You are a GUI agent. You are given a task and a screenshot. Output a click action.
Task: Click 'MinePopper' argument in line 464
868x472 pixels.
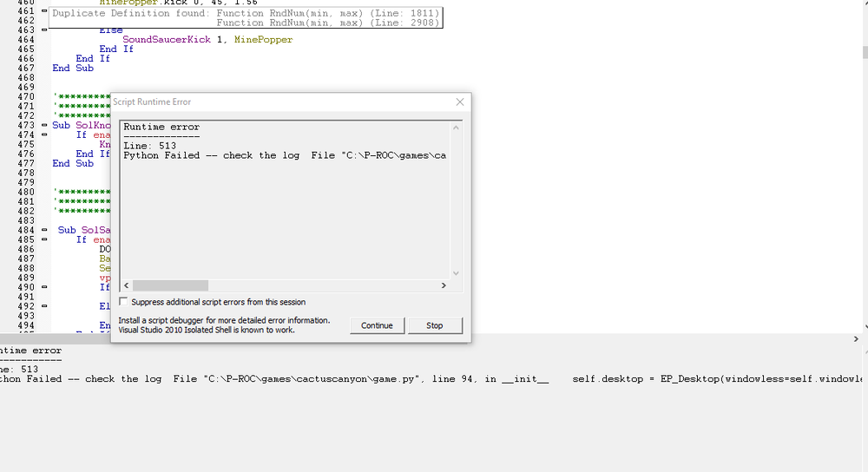click(x=263, y=39)
